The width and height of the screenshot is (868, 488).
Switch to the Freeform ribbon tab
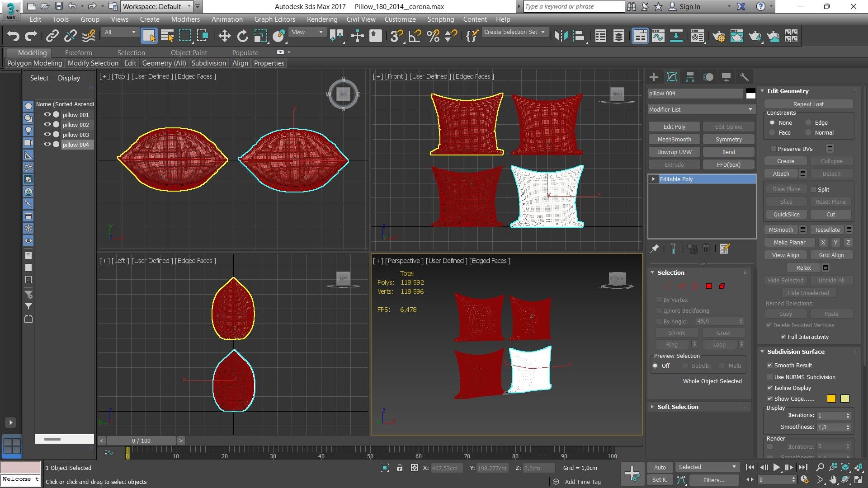click(78, 52)
